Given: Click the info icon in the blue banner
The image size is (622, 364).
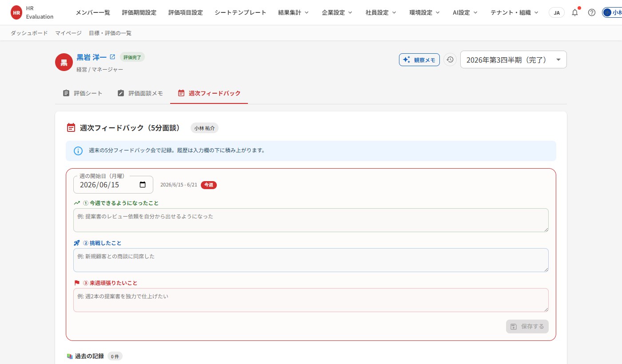Looking at the screenshot, I should [x=78, y=151].
